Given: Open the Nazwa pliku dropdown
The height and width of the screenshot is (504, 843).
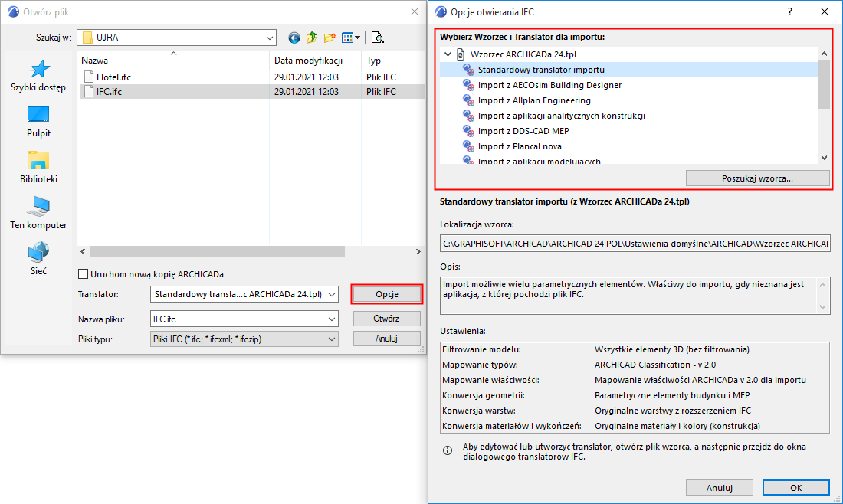Looking at the screenshot, I should (x=333, y=319).
